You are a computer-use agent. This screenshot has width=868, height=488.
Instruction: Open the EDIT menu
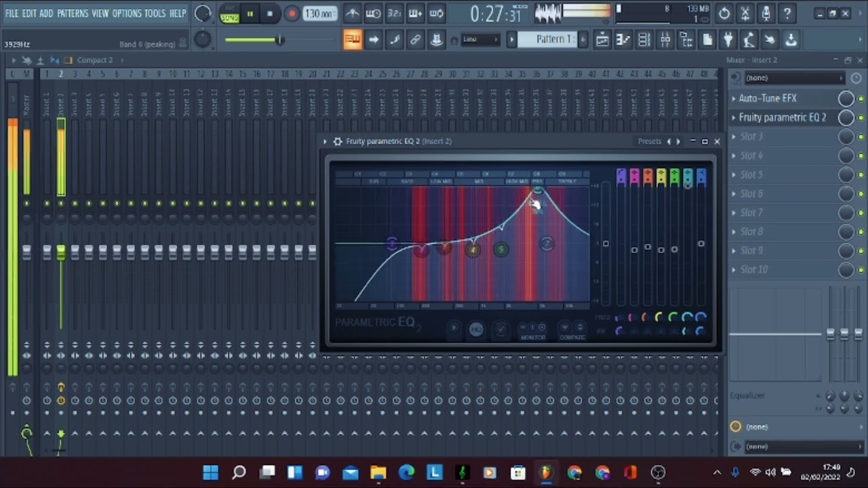(x=29, y=13)
